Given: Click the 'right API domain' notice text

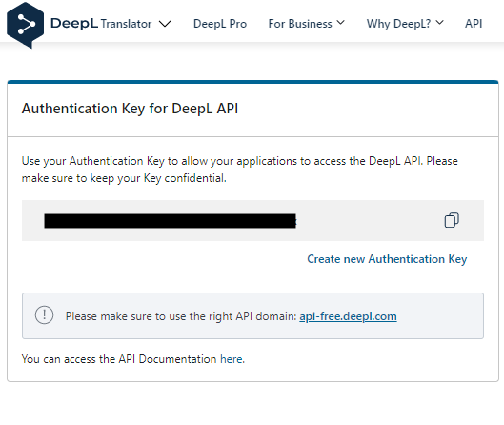Looking at the screenshot, I should point(181,316).
